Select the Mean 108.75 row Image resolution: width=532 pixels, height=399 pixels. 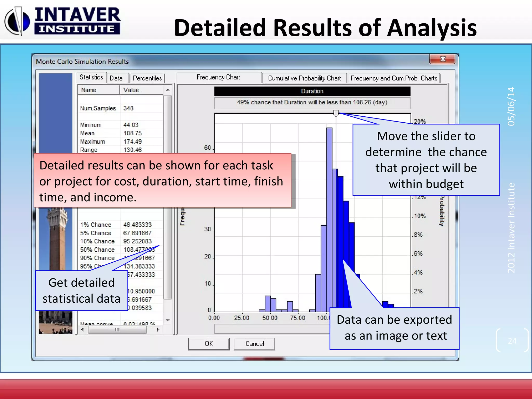[x=121, y=133]
